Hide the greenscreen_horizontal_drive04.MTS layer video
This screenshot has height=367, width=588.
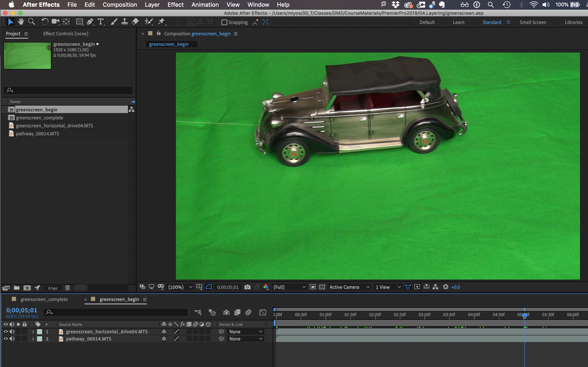pos(6,331)
